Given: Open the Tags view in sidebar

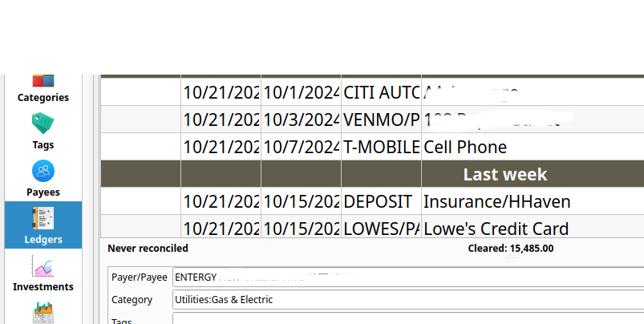Looking at the screenshot, I should (x=43, y=132).
